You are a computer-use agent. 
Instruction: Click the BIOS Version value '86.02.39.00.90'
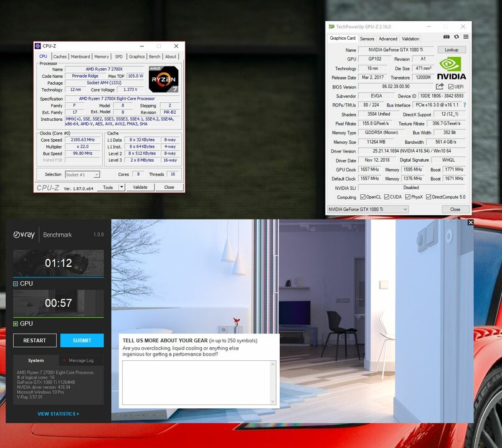tap(395, 86)
